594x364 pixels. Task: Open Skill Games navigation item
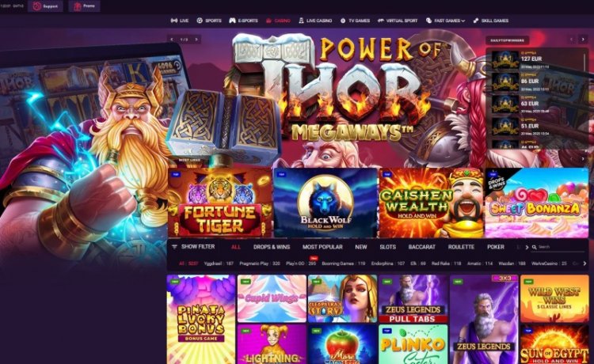[x=491, y=21]
